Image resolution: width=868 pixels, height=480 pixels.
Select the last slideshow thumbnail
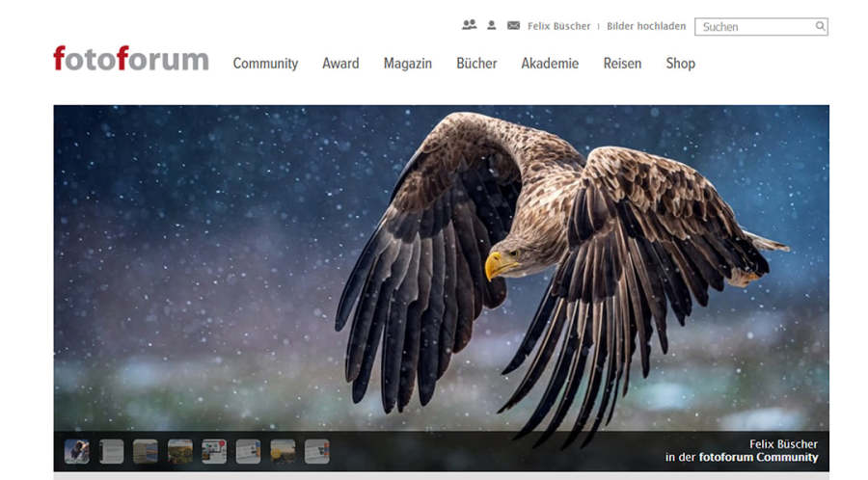click(x=316, y=451)
